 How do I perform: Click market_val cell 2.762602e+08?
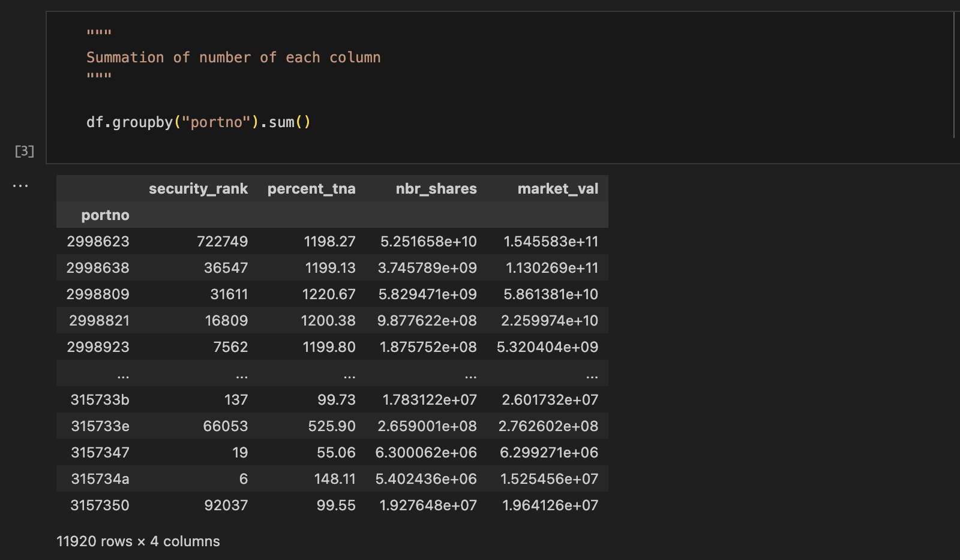(x=548, y=426)
